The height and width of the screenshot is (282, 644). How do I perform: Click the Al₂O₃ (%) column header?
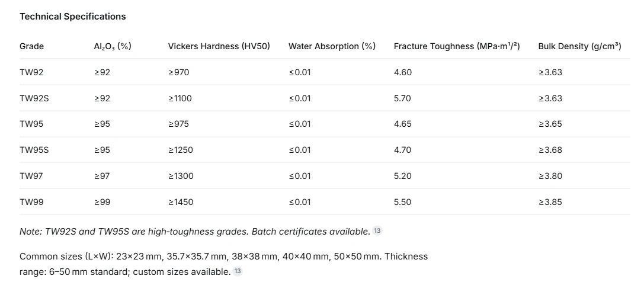[113, 46]
